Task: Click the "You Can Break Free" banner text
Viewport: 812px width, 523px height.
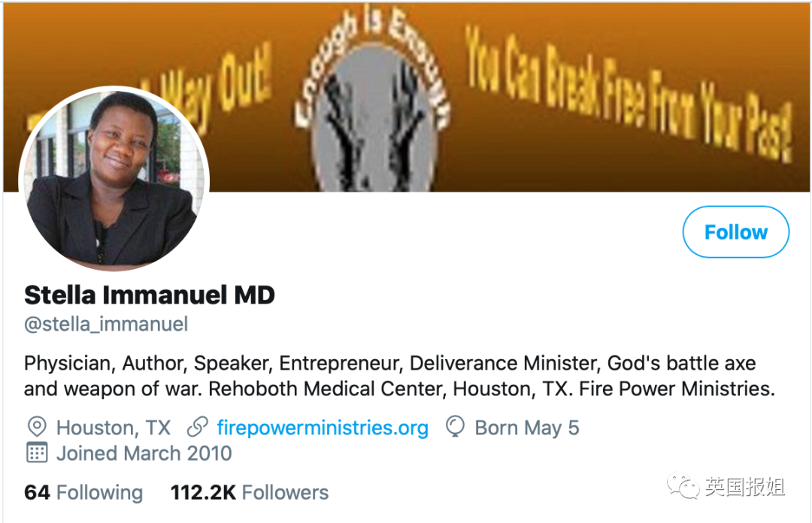Action: (x=629, y=91)
